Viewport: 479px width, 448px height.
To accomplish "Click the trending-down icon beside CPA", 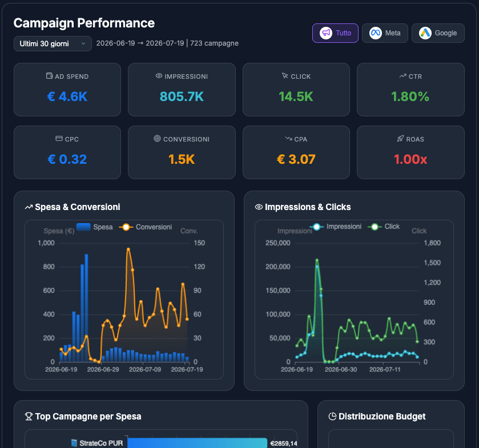I will pyautogui.click(x=288, y=139).
